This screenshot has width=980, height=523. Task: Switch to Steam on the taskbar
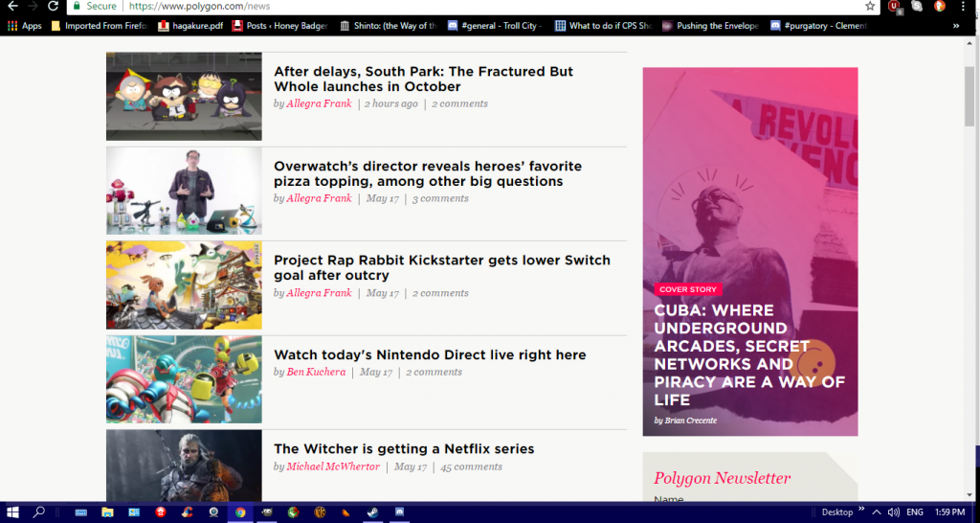coord(372,512)
